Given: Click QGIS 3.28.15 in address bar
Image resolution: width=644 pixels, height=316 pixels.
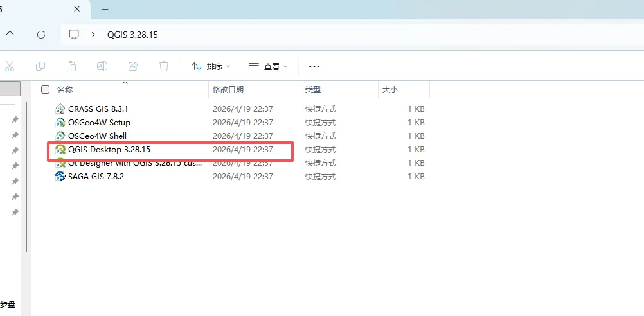Looking at the screenshot, I should pyautogui.click(x=132, y=35).
